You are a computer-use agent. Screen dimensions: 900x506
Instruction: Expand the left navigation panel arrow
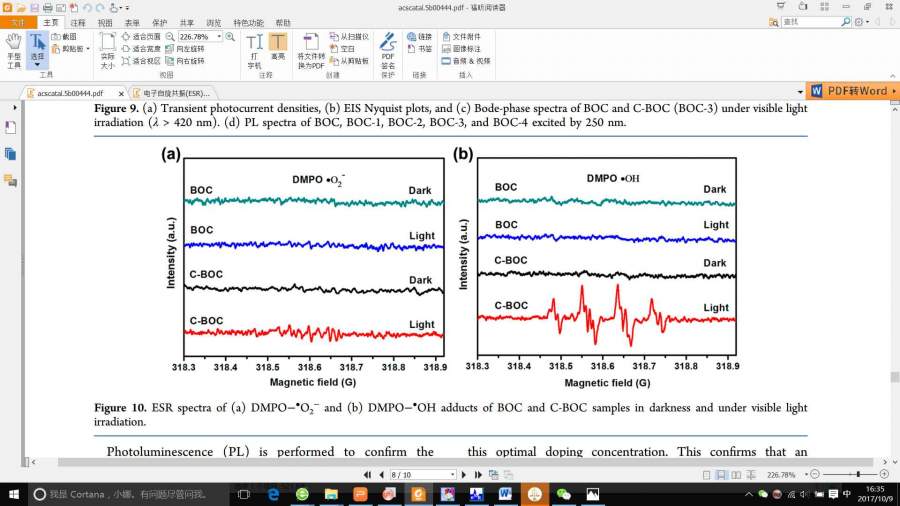pyautogui.click(x=15, y=107)
